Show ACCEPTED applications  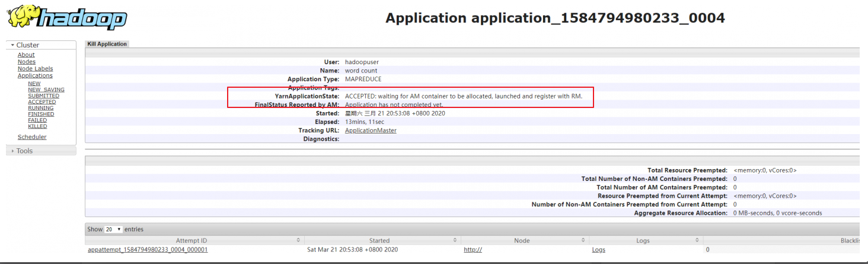click(x=42, y=102)
